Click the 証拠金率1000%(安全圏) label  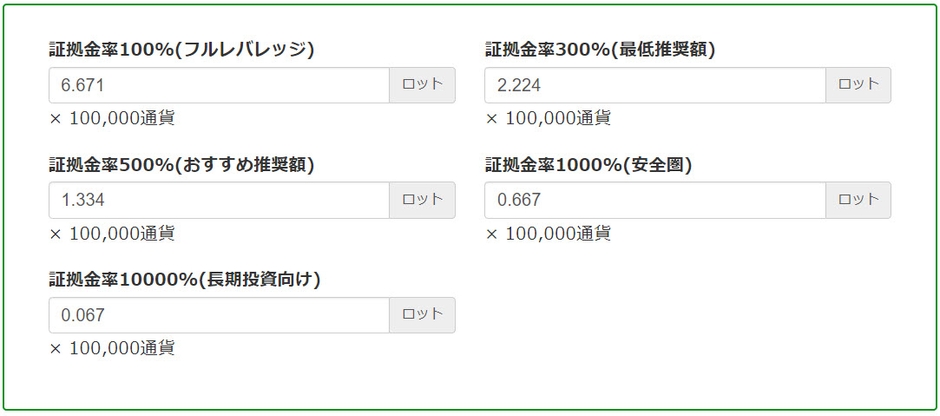pos(589,165)
